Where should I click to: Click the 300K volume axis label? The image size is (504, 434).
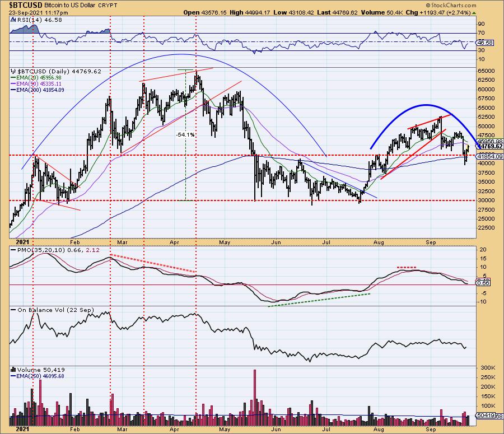pyautogui.click(x=488, y=368)
